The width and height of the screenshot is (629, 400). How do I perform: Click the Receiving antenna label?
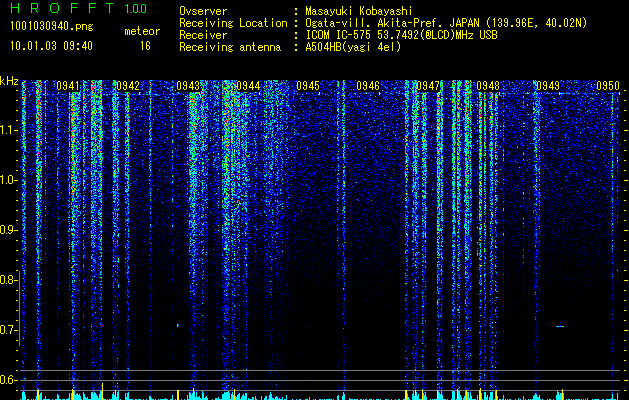230,47
